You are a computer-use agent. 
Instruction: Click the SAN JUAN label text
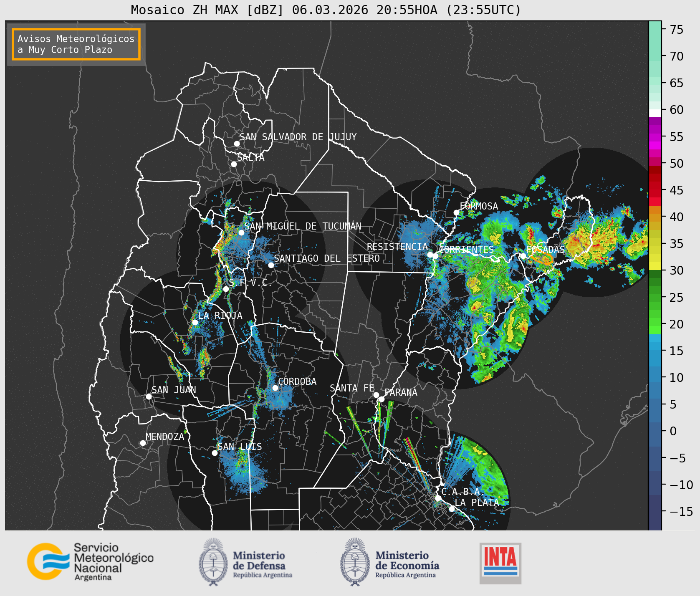coord(174,390)
